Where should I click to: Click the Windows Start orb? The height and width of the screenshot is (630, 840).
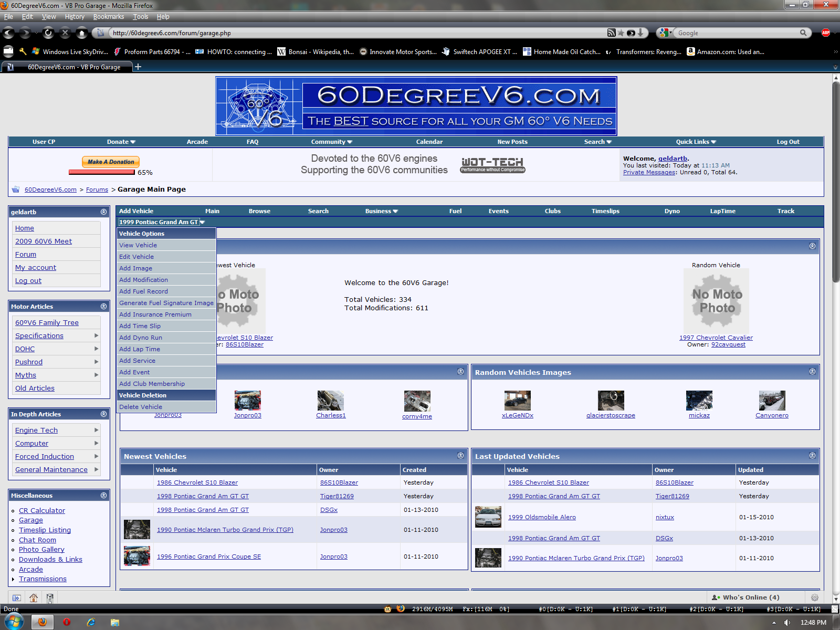point(14,622)
